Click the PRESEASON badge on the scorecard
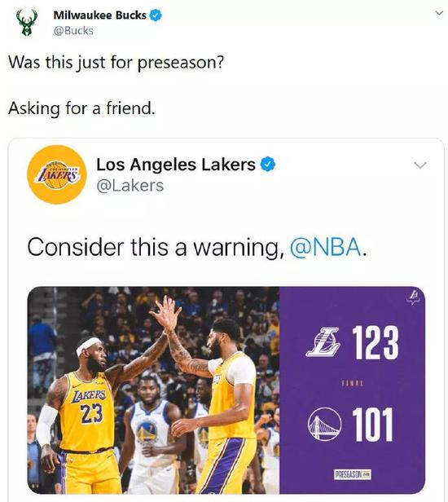 (x=353, y=474)
